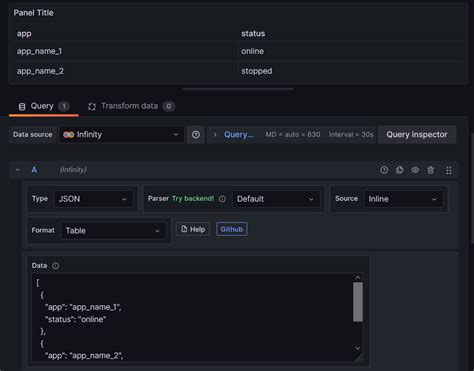
Task: Click status column header
Action: (x=253, y=34)
